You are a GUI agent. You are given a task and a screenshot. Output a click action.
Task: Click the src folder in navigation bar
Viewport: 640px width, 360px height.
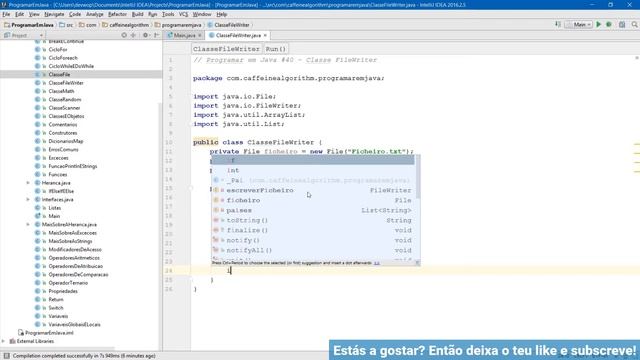[x=66, y=25]
